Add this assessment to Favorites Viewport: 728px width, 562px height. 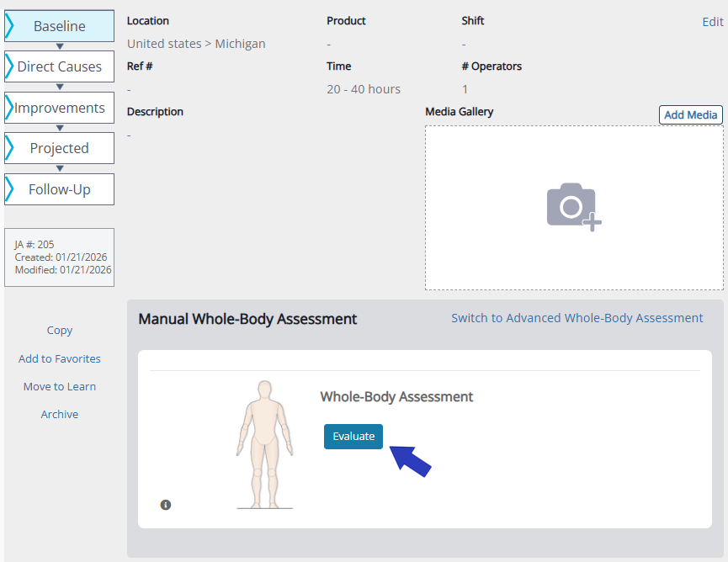(x=60, y=358)
